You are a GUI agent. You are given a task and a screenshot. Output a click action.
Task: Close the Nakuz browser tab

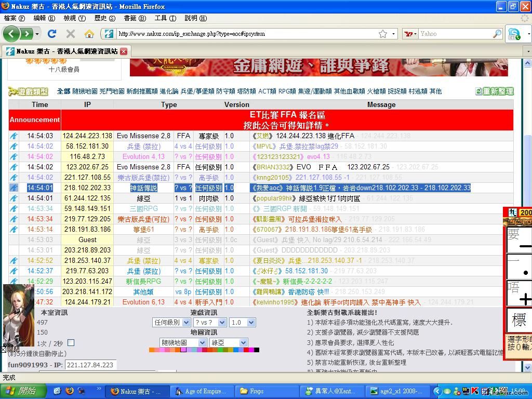tap(124, 51)
